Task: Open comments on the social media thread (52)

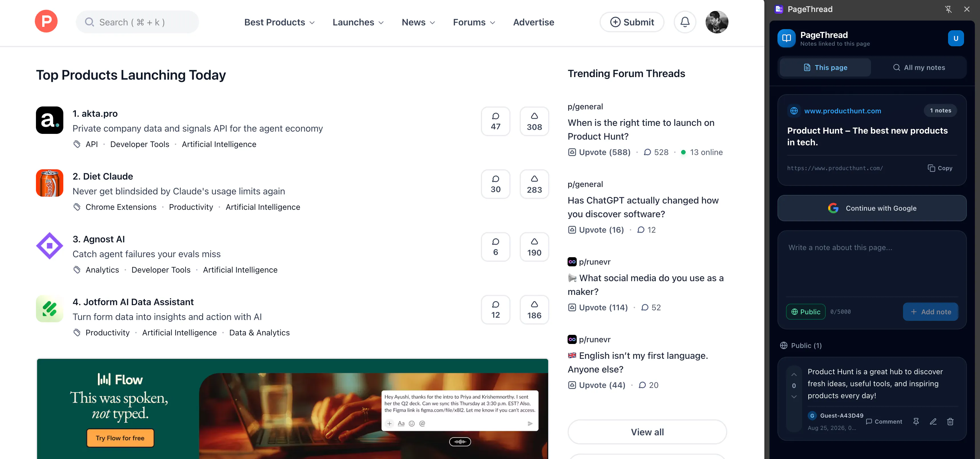Action: (x=651, y=307)
